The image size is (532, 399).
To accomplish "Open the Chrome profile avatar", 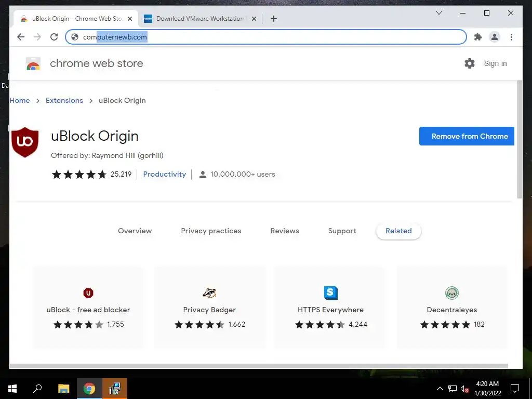I will tap(495, 37).
